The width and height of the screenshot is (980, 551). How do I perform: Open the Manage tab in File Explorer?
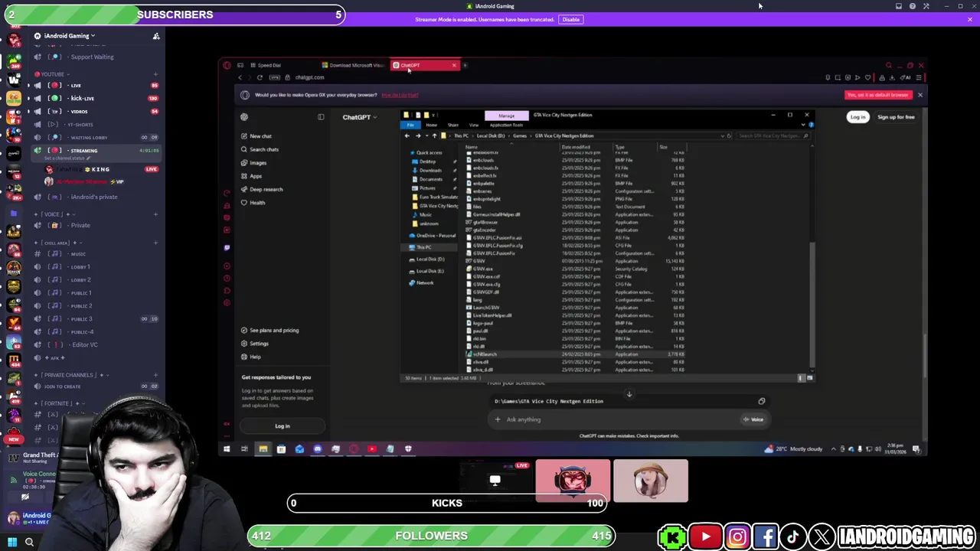[506, 116]
